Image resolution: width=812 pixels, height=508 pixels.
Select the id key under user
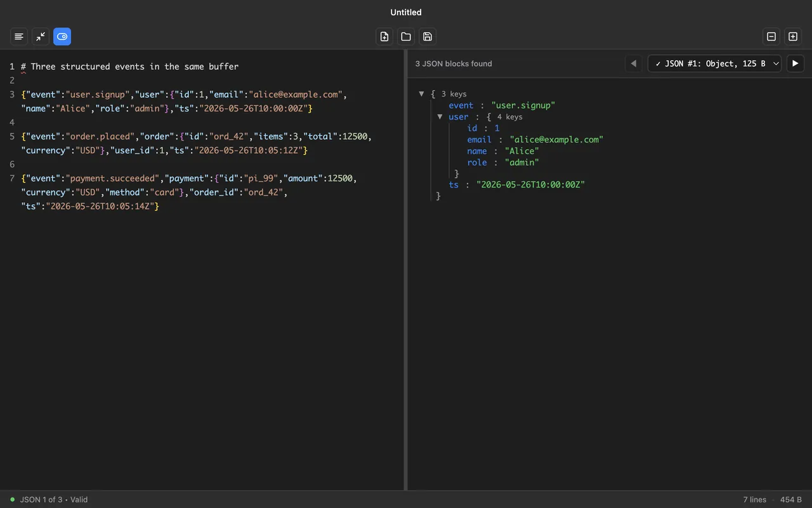coord(472,128)
